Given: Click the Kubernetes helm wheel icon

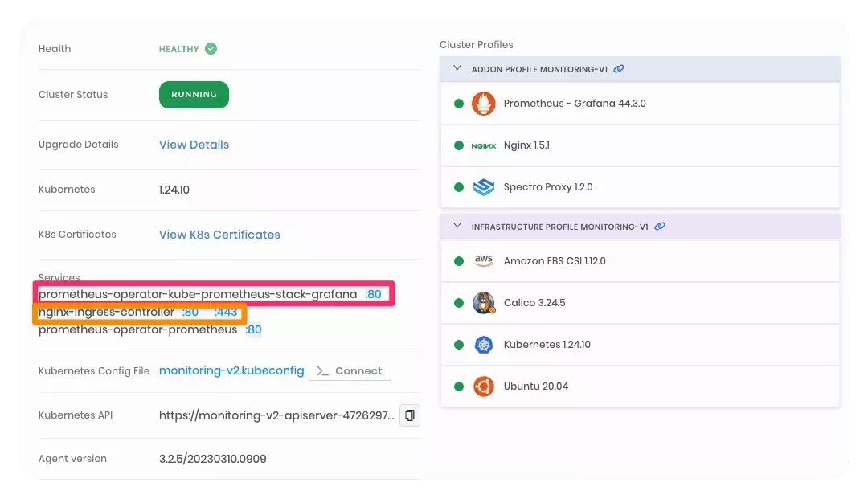Looking at the screenshot, I should click(x=482, y=344).
